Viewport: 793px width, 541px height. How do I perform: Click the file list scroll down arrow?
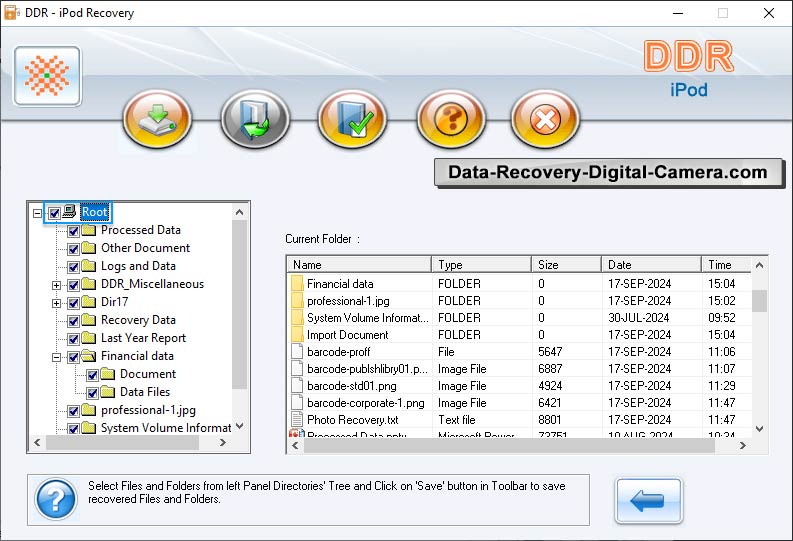759,429
